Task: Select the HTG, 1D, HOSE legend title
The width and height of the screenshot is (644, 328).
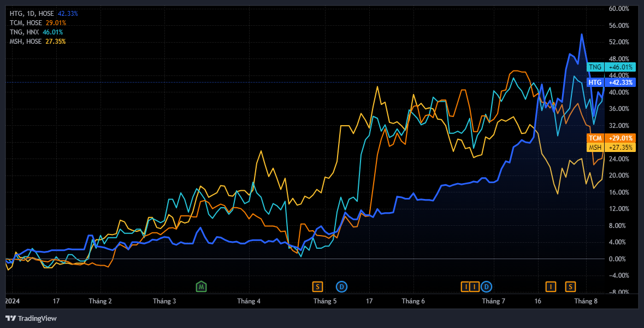Action: pyautogui.click(x=32, y=13)
